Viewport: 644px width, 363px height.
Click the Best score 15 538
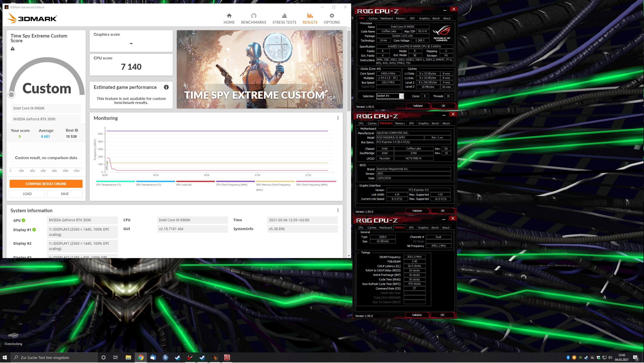point(71,136)
